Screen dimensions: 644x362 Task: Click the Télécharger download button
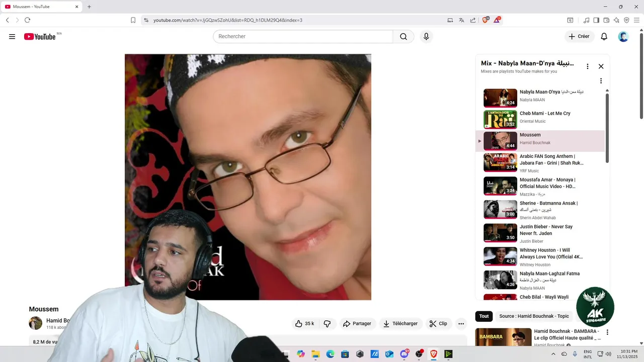click(x=400, y=324)
